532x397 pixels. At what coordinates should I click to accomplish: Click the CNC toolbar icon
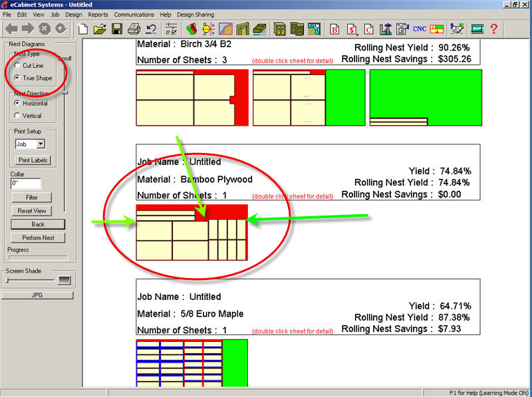[x=420, y=29]
